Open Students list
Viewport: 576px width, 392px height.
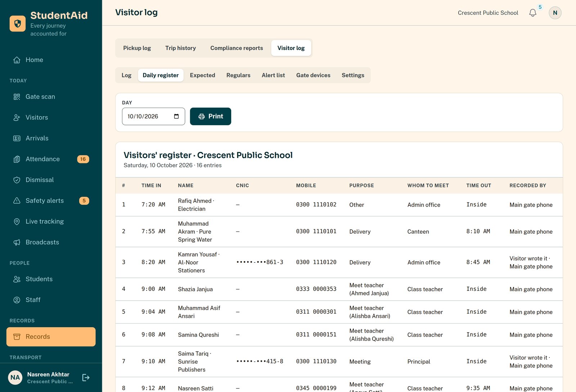click(51, 279)
